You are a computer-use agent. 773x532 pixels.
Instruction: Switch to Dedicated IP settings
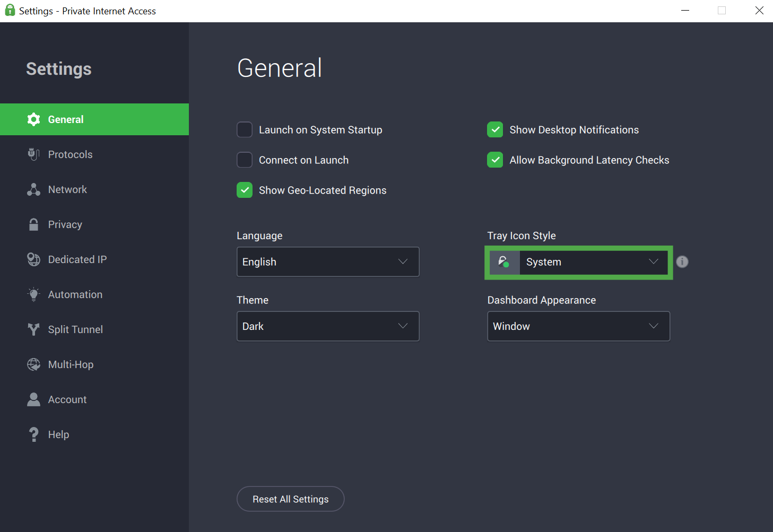tap(77, 259)
